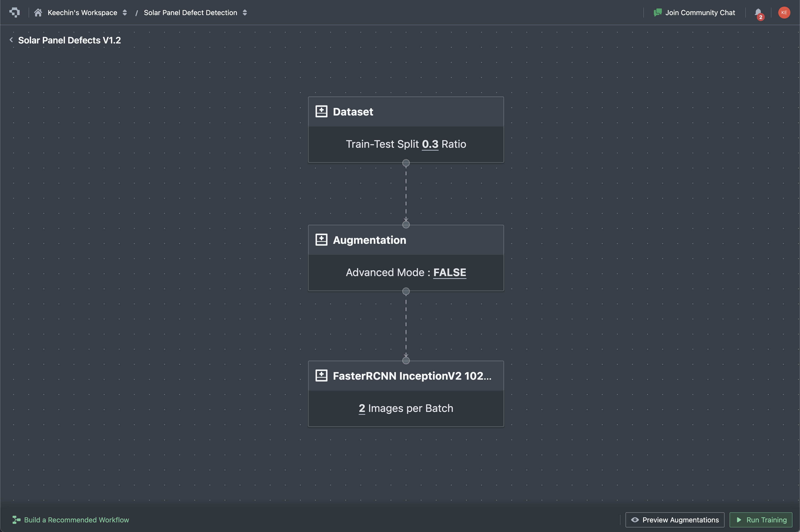Click the block icon on the FasterRCNN InceptionV2 node

pos(321,375)
